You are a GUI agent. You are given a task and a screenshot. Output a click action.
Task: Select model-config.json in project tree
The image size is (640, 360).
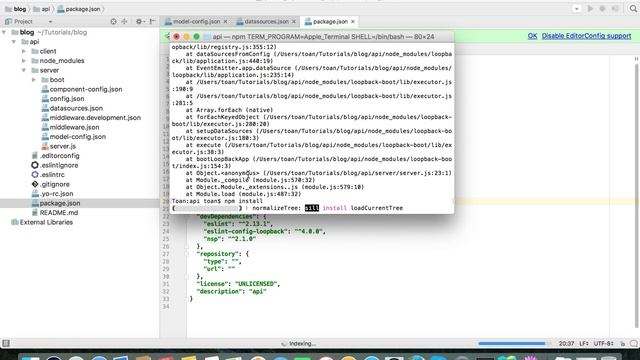click(78, 137)
